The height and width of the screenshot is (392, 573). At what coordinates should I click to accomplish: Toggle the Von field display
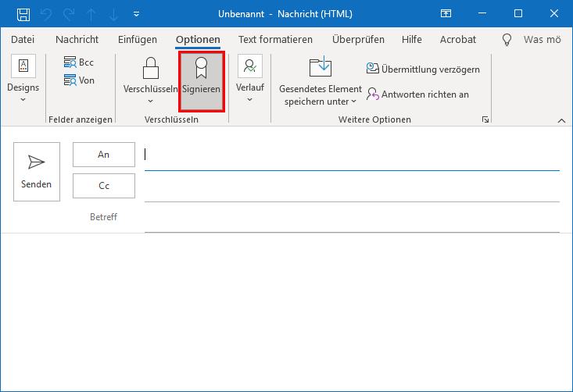coord(79,80)
